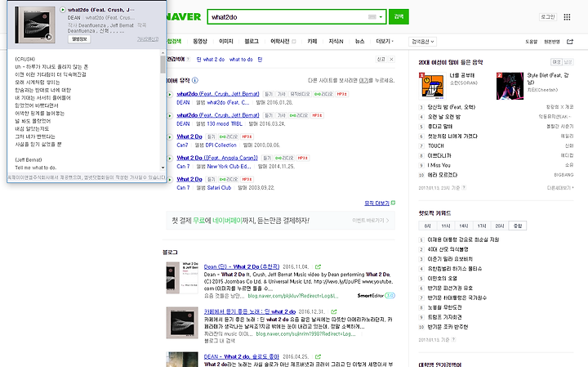This screenshot has height=367, width=588.
Task: Click the play overlay on the popup album cover
Action: (x=48, y=37)
